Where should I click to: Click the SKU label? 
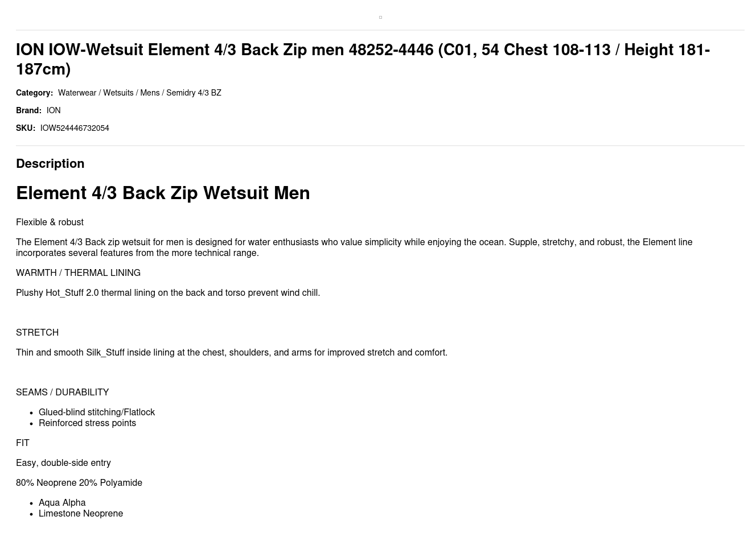[x=26, y=128]
